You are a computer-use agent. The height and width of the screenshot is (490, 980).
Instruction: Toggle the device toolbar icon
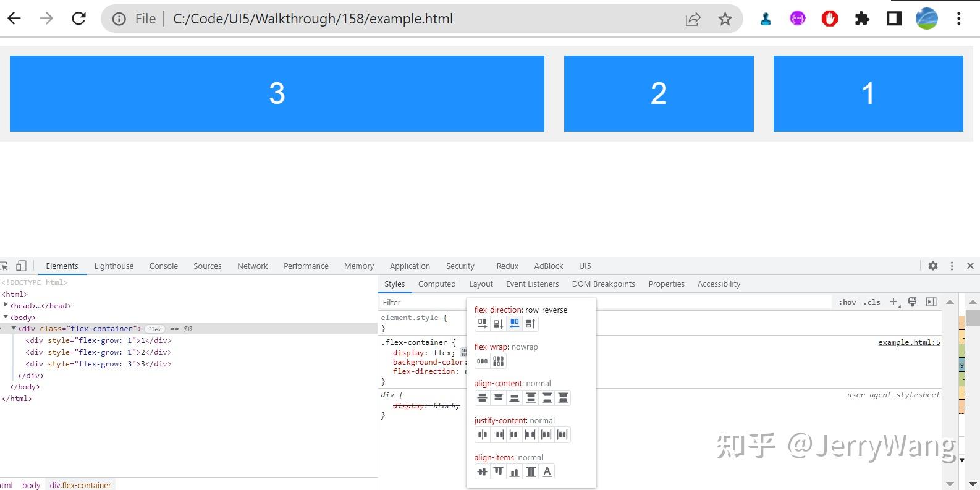coord(21,266)
